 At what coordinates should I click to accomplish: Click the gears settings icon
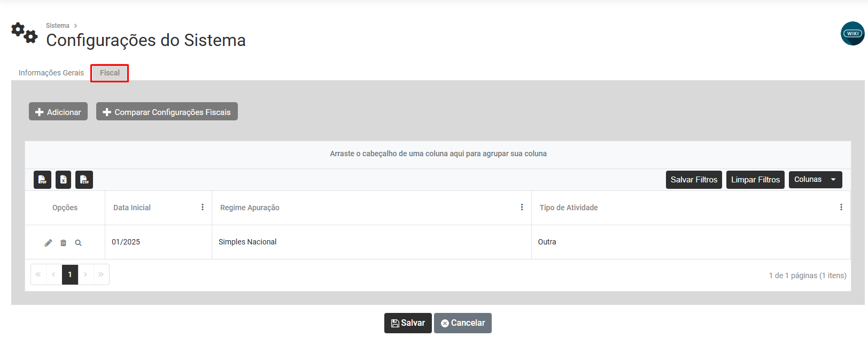[x=24, y=33]
